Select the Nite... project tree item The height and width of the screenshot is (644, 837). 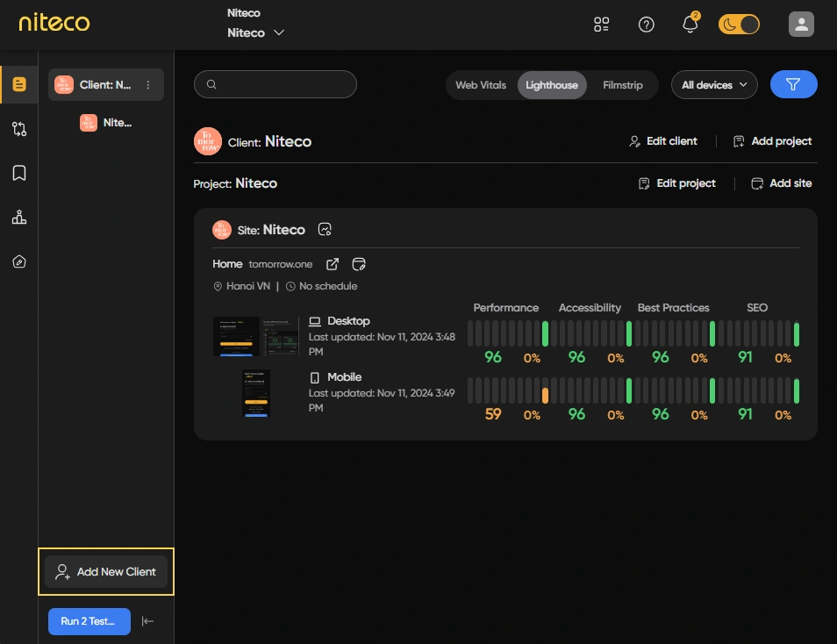(107, 123)
